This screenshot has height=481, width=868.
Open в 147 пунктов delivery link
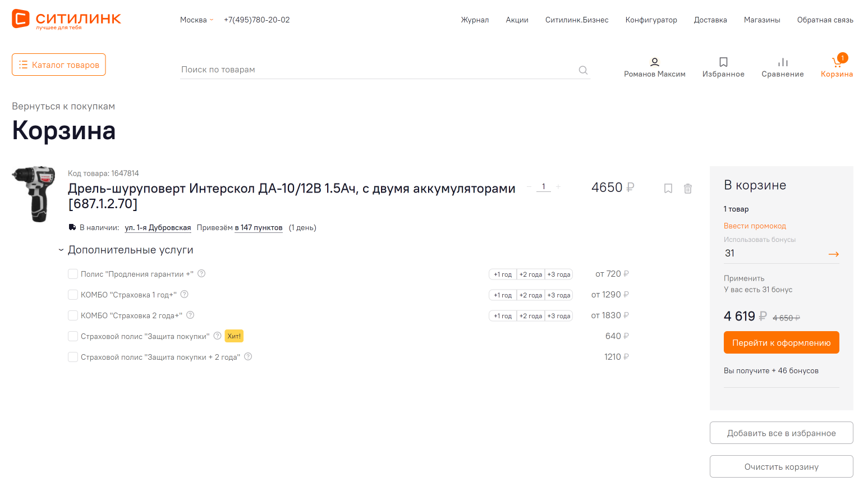click(259, 227)
